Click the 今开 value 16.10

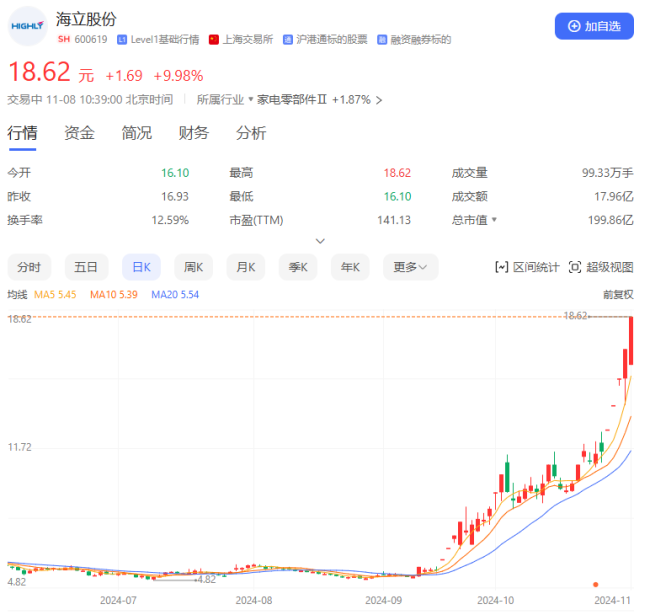click(175, 173)
